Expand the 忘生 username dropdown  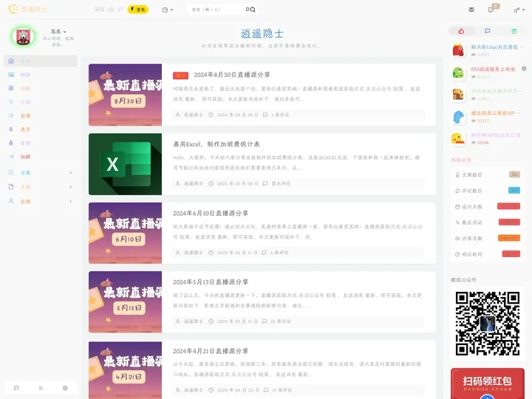(x=58, y=32)
